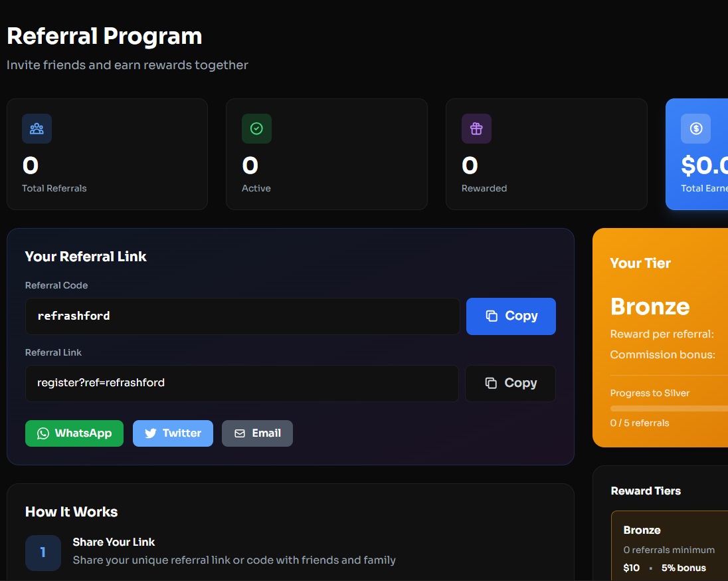Click the green Active checkmark icon

(256, 128)
